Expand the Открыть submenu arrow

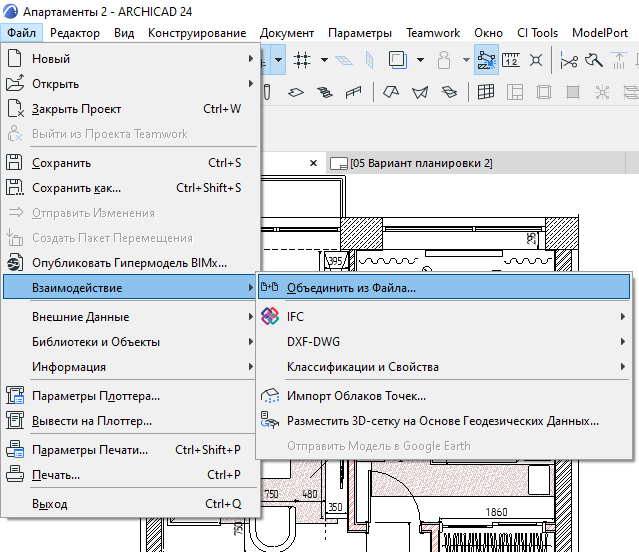coord(251,84)
